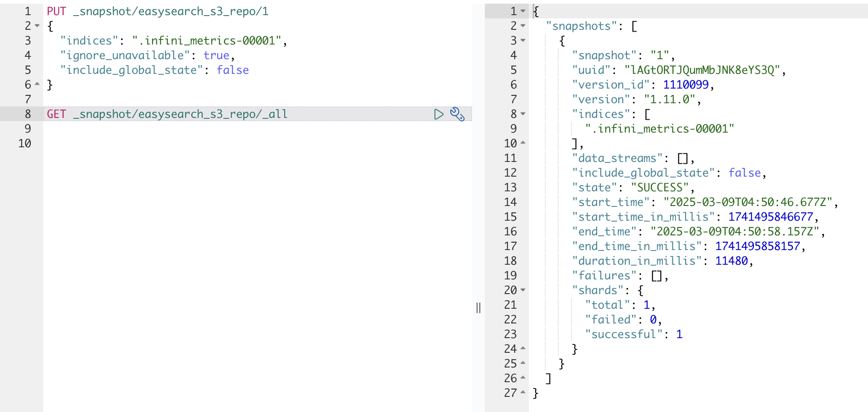Click line number 10 in request editor gutter

coord(25,144)
